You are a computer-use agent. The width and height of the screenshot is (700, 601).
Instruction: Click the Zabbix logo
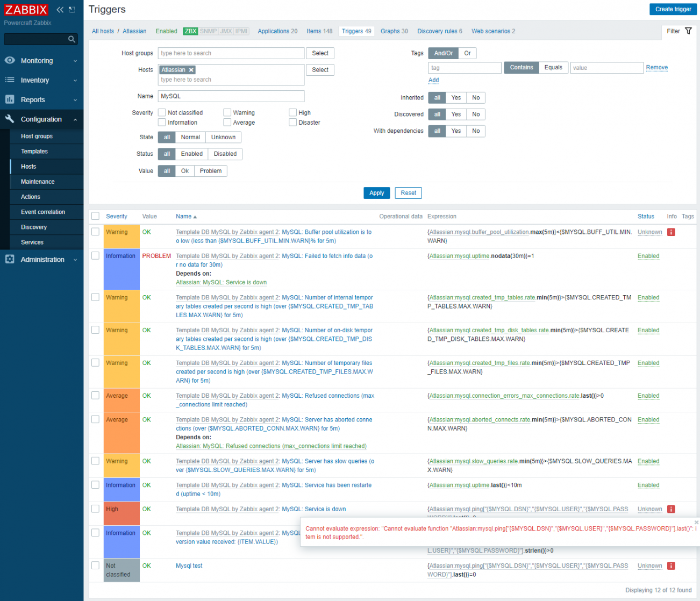coord(26,10)
